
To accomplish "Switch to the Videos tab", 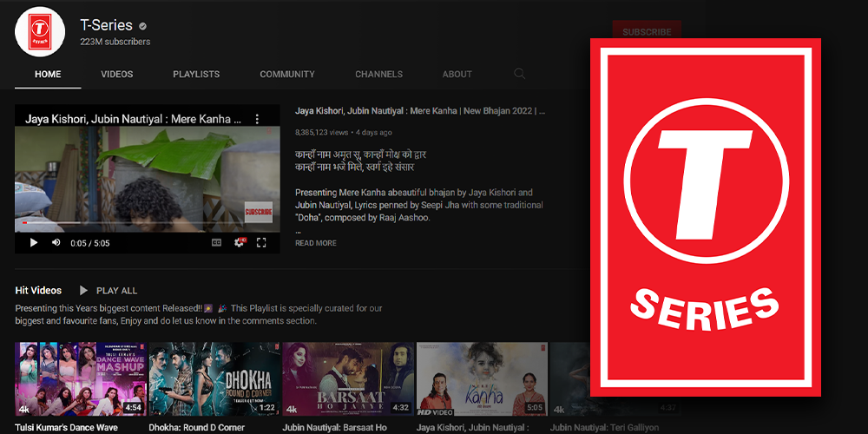I will click(x=117, y=74).
